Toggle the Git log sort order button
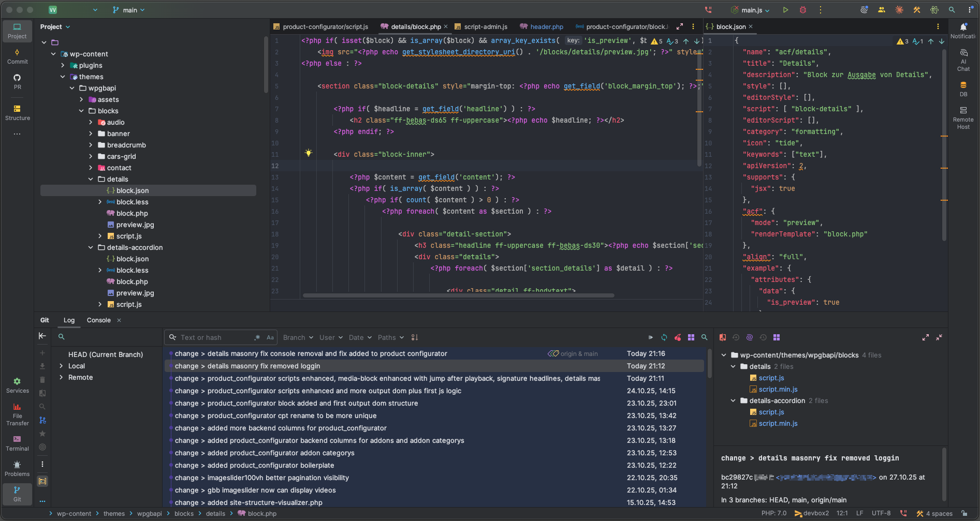 click(x=414, y=337)
